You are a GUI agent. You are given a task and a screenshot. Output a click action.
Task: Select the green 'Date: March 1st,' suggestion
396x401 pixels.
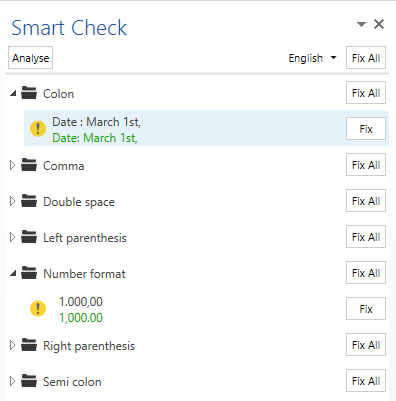(x=95, y=138)
